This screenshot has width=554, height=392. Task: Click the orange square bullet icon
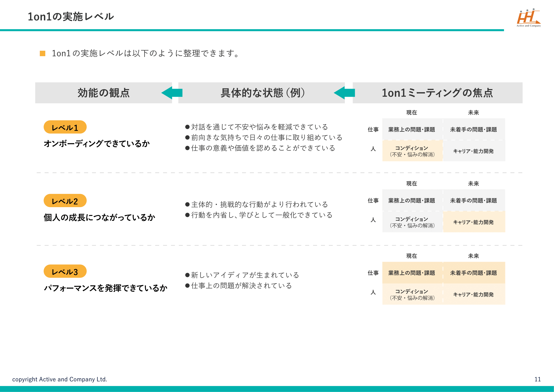(x=42, y=53)
